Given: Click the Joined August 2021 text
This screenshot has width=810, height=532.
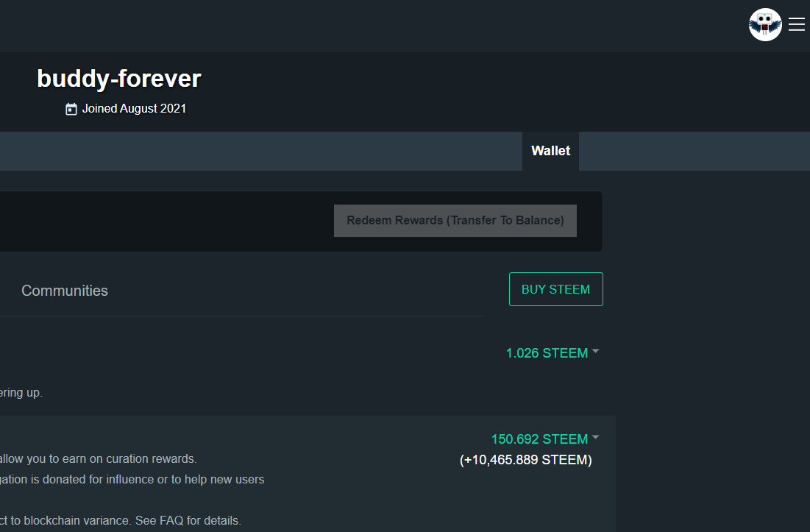Looking at the screenshot, I should click(135, 108).
